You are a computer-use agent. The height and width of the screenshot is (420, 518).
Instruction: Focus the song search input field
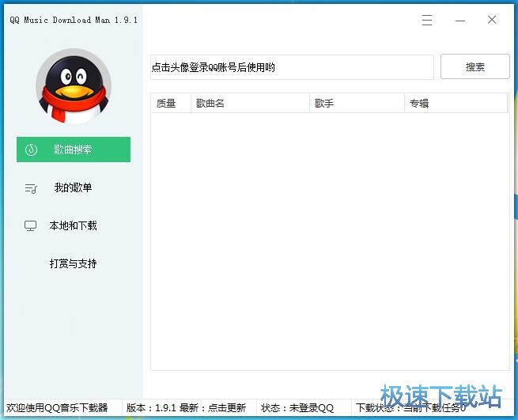click(x=292, y=67)
